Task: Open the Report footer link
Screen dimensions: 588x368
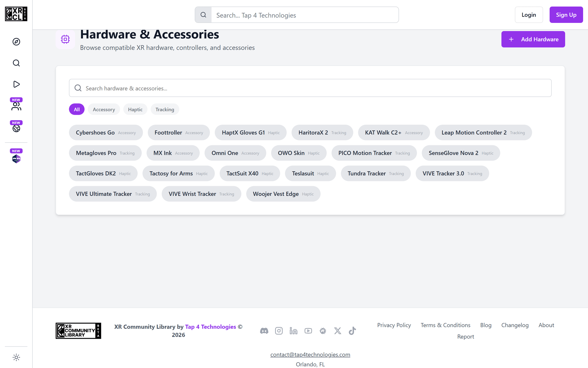Action: (x=465, y=336)
